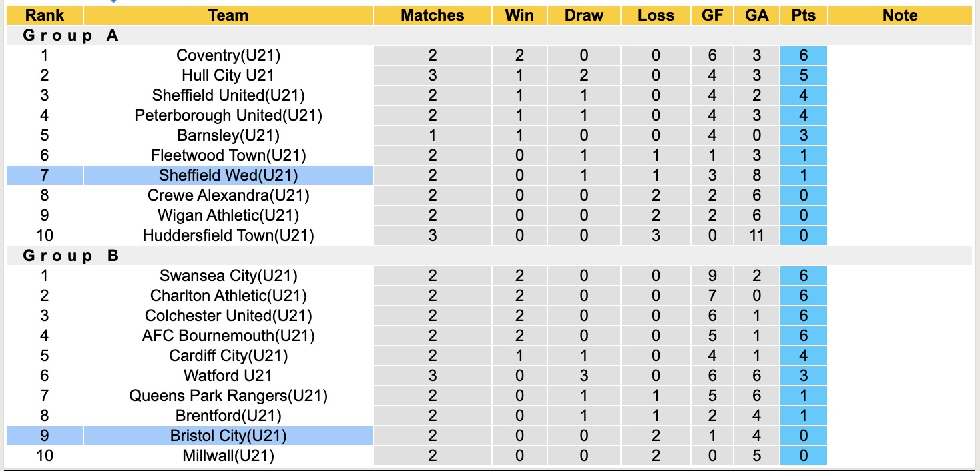Image resolution: width=980 pixels, height=471 pixels.
Task: Click the Group B section heading
Action: [71, 256]
